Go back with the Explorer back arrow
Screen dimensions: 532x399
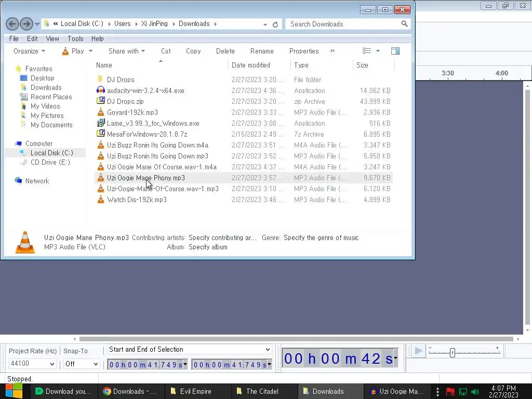12,24
